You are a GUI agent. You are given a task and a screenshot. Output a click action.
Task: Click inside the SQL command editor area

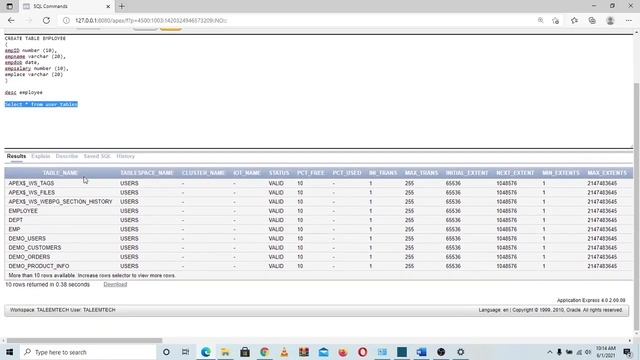[318, 91]
